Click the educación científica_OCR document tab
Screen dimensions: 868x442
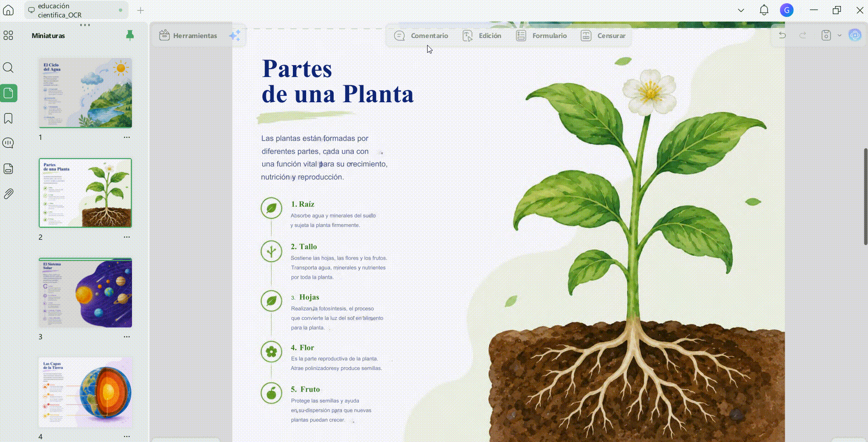point(76,10)
